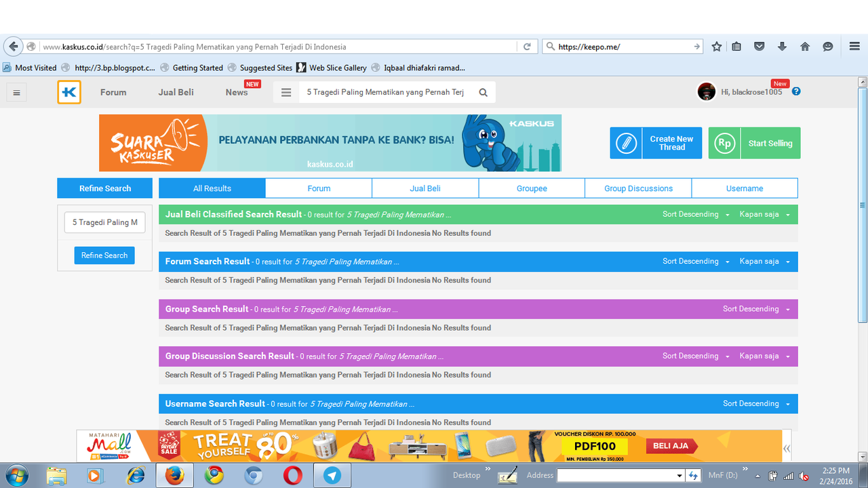Click the magnifier icon in Kaskus search box
This screenshot has height=488, width=868.
pyautogui.click(x=484, y=93)
